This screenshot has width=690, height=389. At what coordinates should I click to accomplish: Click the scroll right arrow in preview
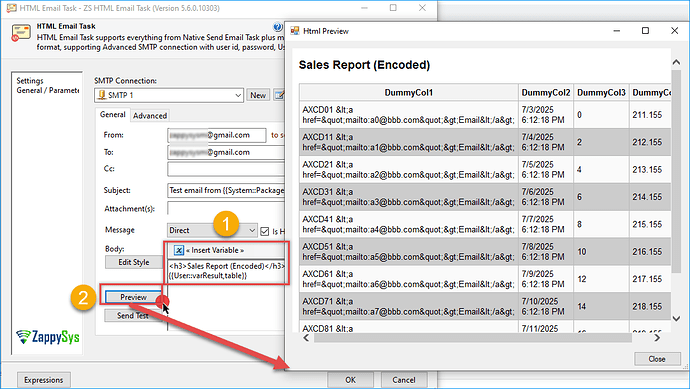coord(657,338)
